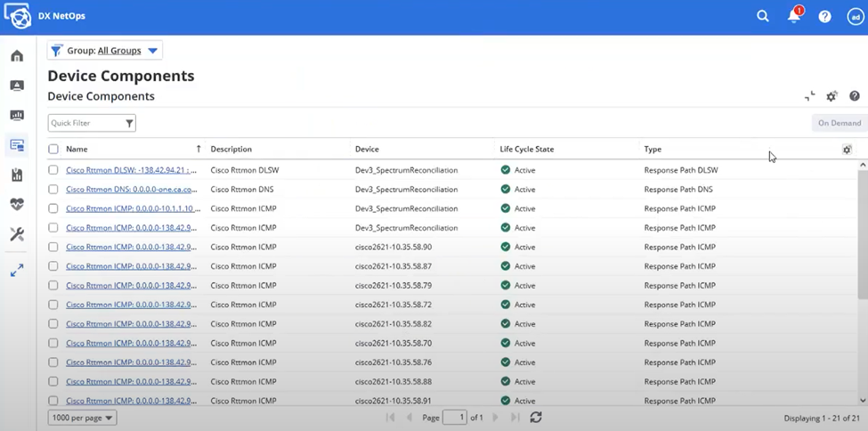Expand the sidebar with the arrows icon

tap(17, 271)
